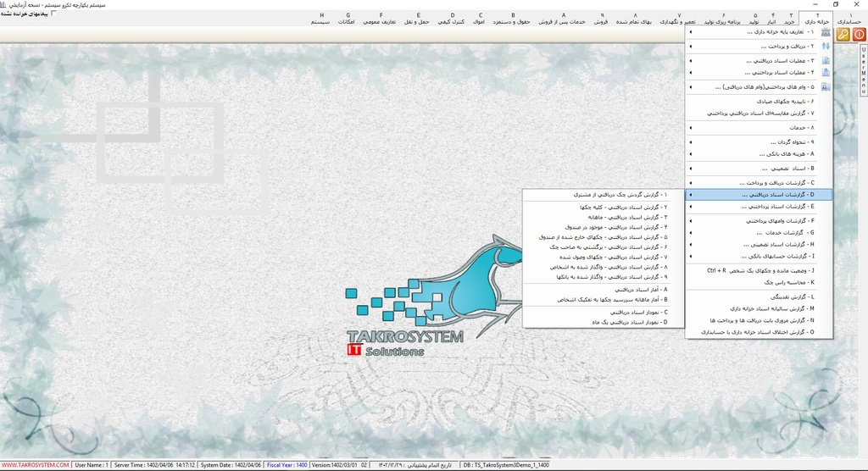
Task: Open برنامه ریزی تولید module tab
Action: 722,19
